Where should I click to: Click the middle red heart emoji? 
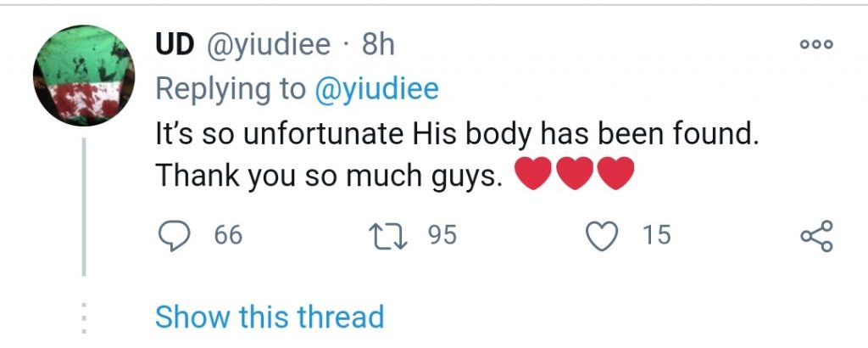coord(574,177)
